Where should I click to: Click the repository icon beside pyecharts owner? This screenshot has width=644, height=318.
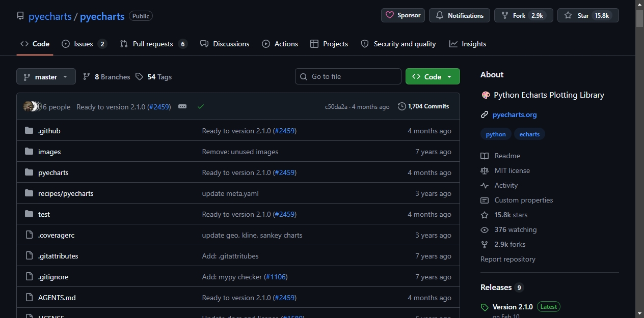[20, 16]
